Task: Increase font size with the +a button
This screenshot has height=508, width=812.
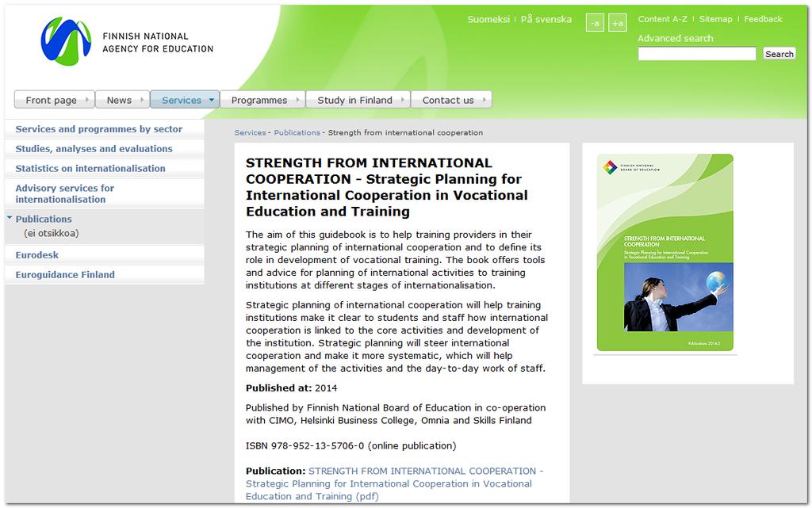Action: click(617, 23)
